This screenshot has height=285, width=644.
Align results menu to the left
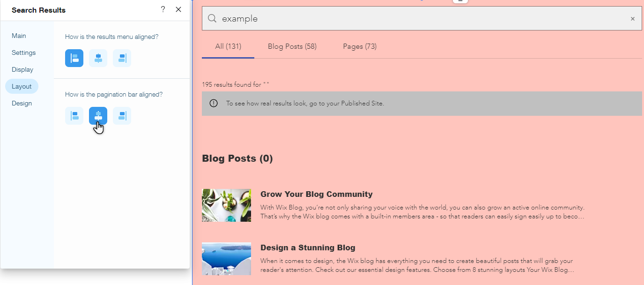point(74,58)
